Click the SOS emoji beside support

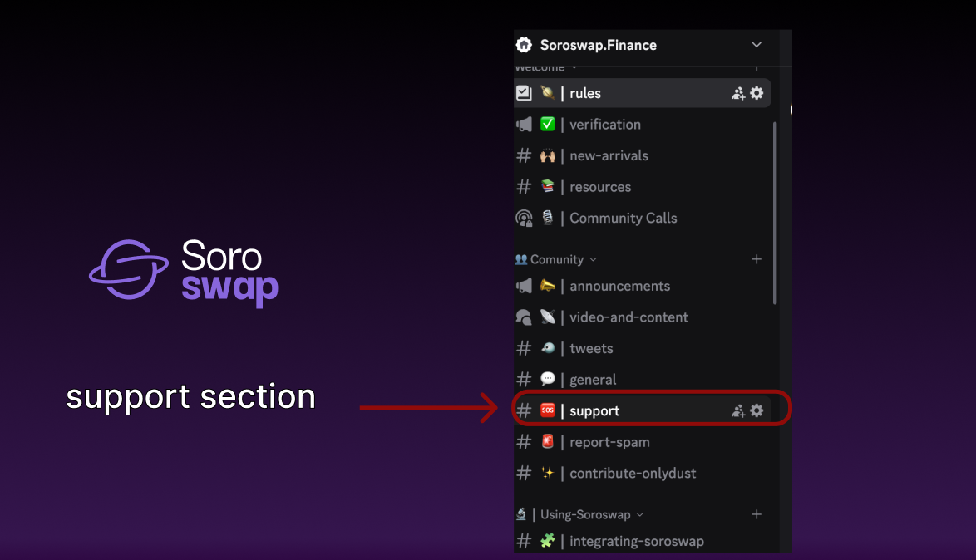[x=548, y=410]
